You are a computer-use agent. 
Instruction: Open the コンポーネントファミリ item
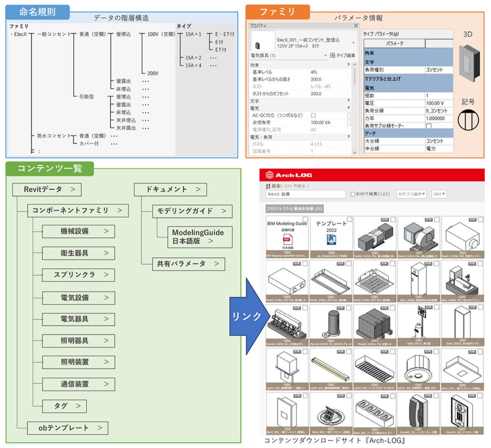pyautogui.click(x=78, y=211)
